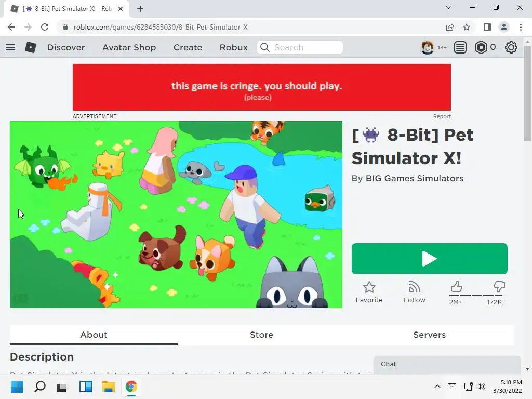The height and width of the screenshot is (399, 532).
Task: Reload the page in Chrome
Action: (x=45, y=27)
